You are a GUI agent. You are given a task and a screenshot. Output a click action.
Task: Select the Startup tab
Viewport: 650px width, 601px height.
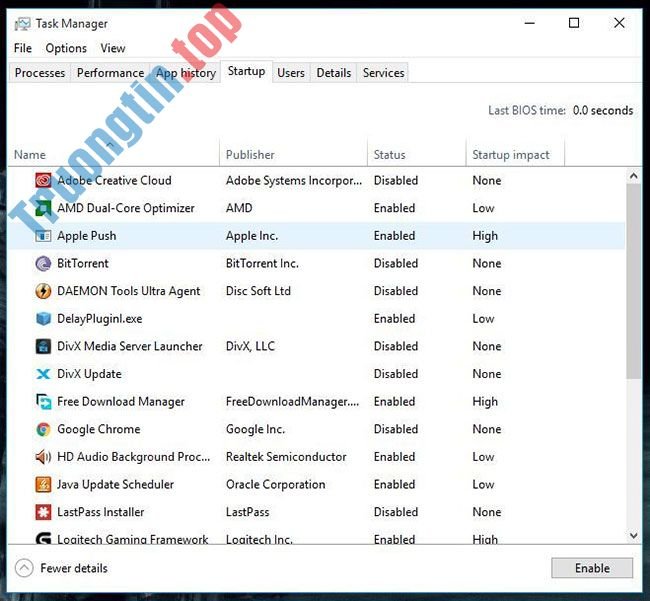point(247,71)
